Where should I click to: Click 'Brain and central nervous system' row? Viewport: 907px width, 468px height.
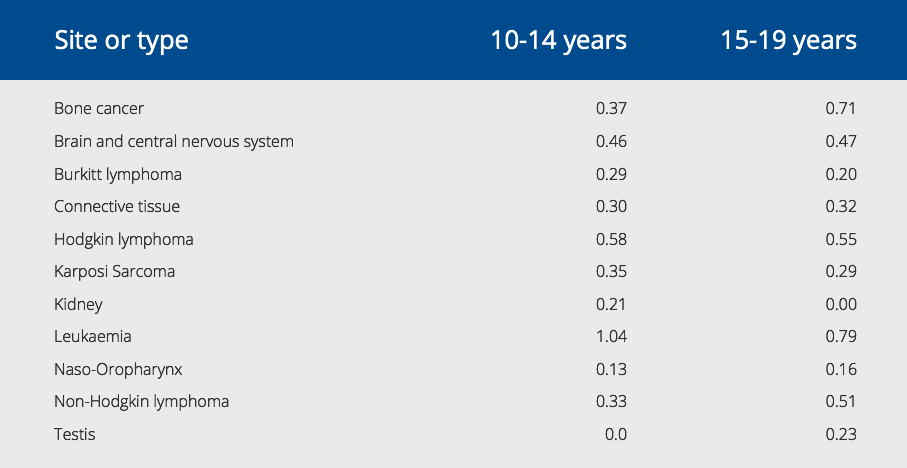click(174, 141)
